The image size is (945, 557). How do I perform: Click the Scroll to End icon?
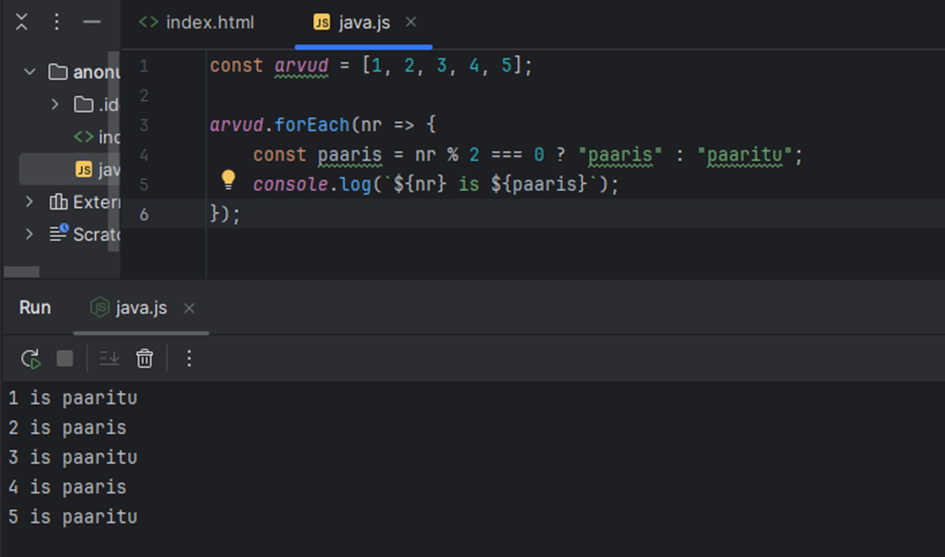(109, 358)
